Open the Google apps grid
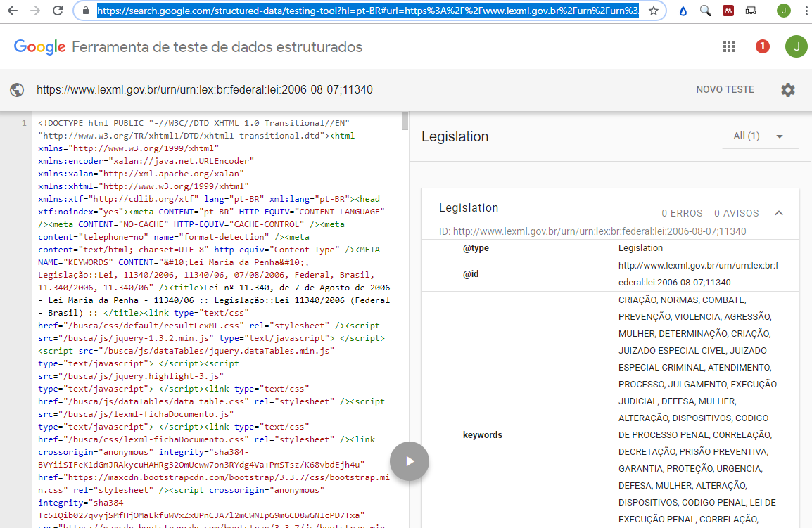This screenshot has width=812, height=528. [729, 46]
